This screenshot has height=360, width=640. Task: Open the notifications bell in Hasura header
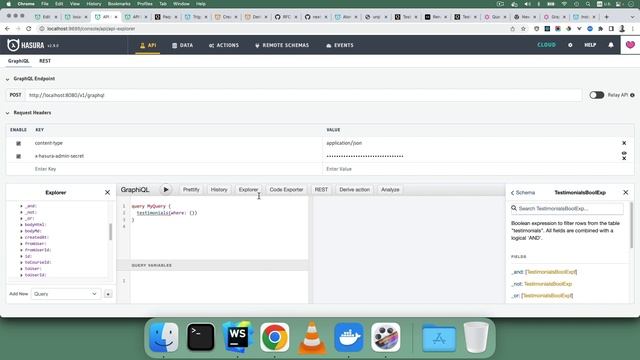pos(611,45)
